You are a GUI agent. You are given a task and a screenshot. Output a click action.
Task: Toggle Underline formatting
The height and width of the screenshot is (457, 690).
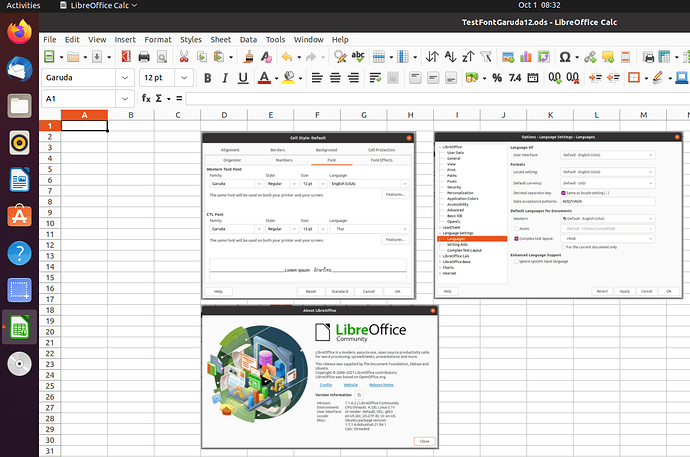pos(243,78)
